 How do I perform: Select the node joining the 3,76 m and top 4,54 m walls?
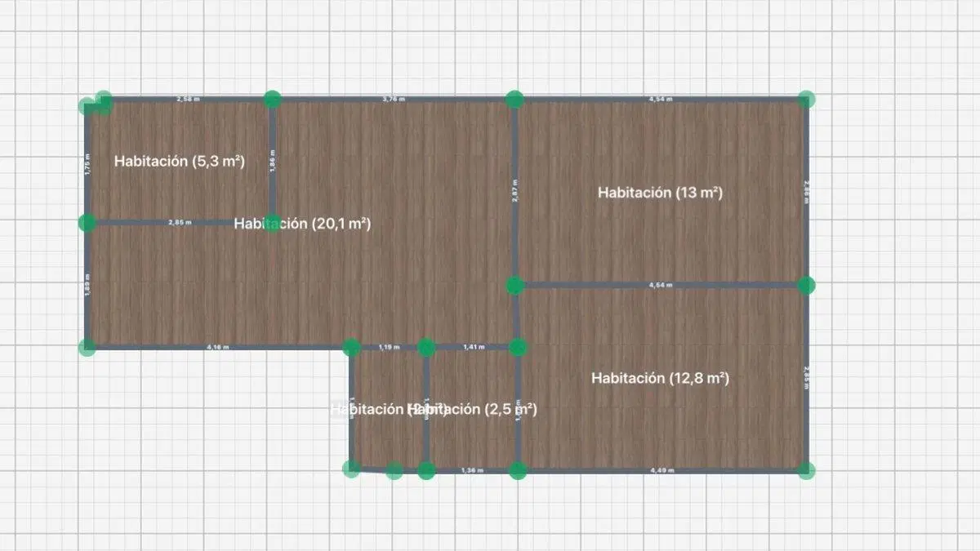tap(514, 100)
